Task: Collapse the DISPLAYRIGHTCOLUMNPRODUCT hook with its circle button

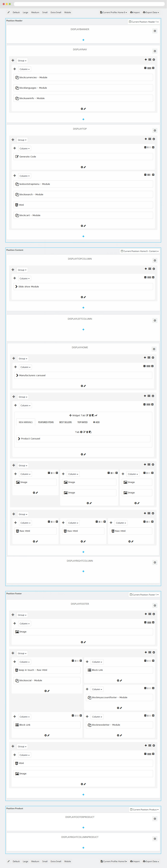Action: pyautogui.click(x=155, y=839)
